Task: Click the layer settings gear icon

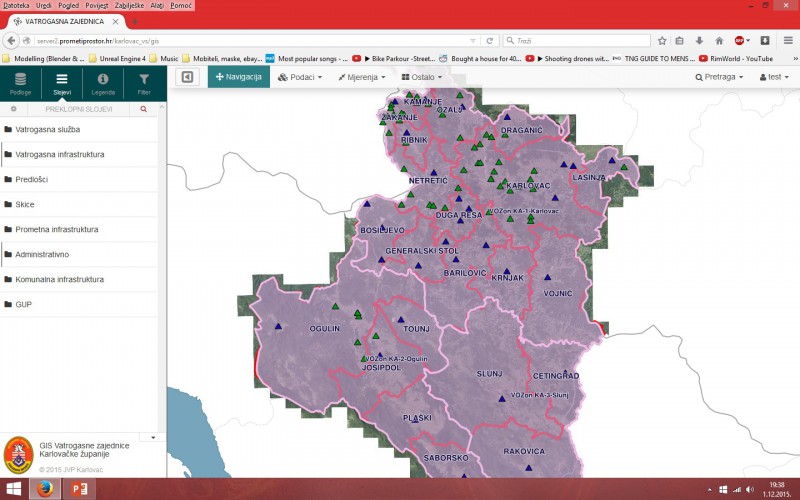Action: point(14,108)
